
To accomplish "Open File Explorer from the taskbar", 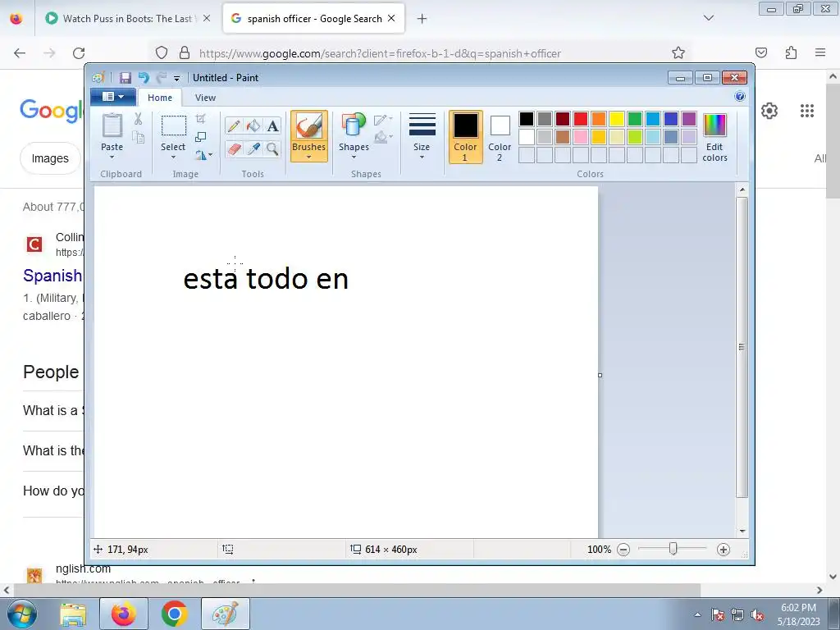I will (x=73, y=614).
